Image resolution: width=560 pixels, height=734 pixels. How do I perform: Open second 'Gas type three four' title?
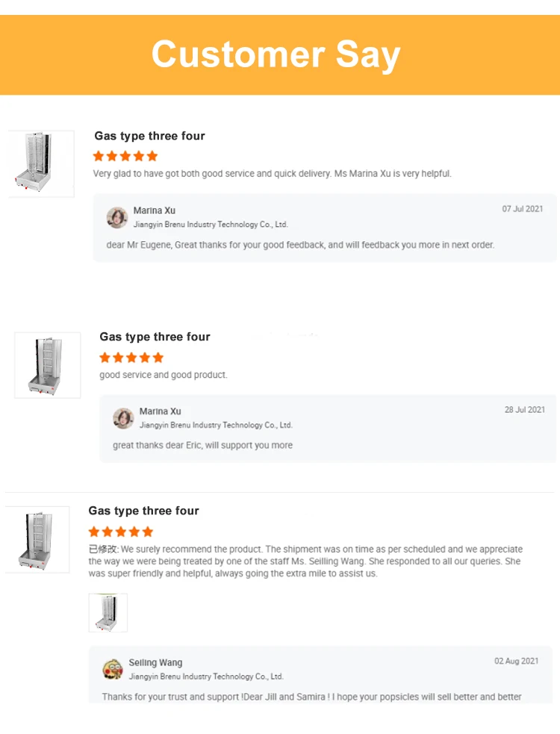(x=155, y=337)
